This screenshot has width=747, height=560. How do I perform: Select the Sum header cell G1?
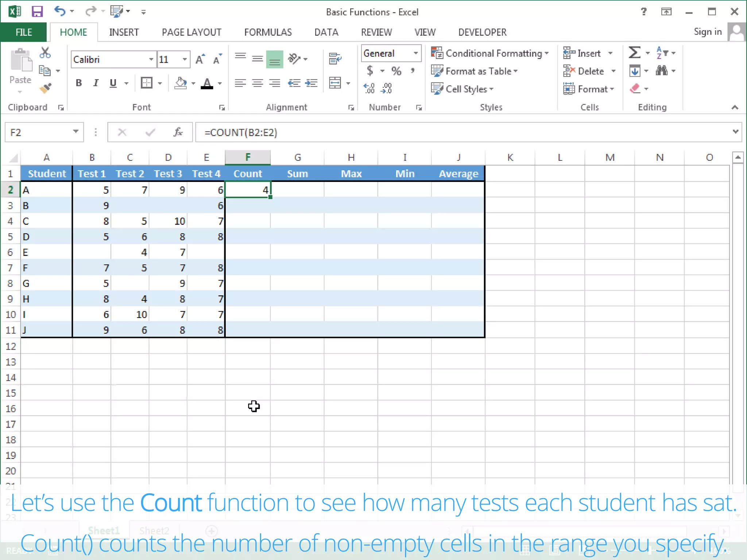coord(297,174)
